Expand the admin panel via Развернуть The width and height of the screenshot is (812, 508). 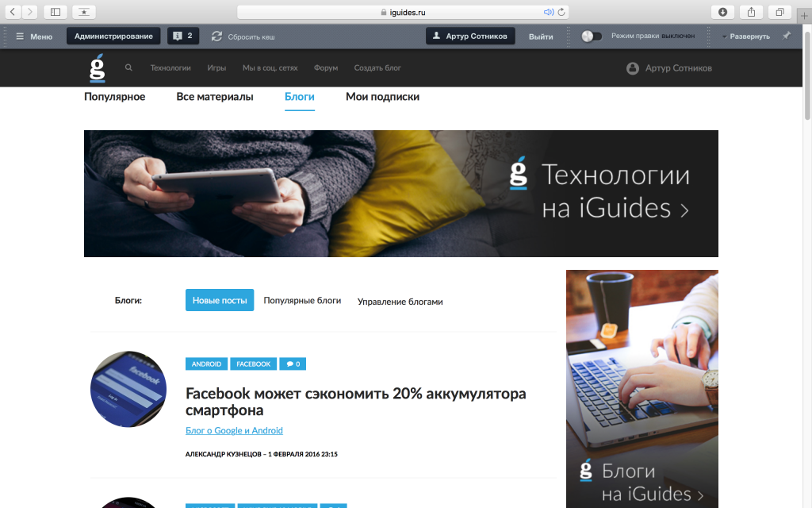tap(745, 37)
